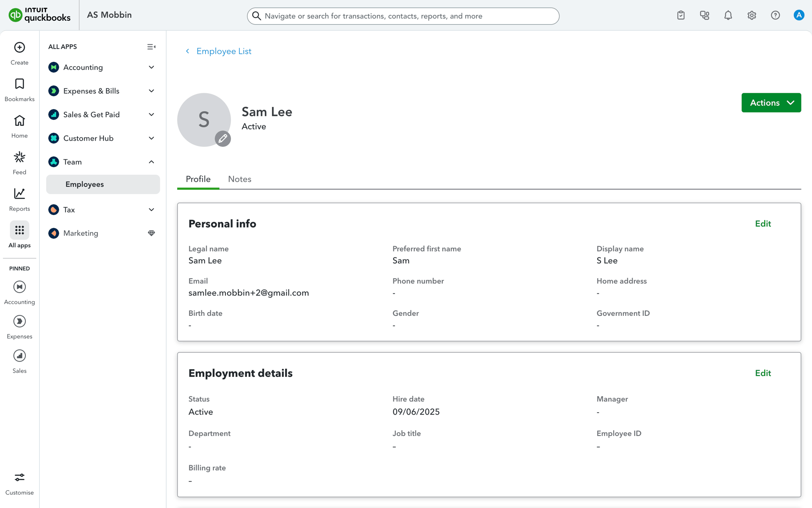Open Customise at the bottom of rail
This screenshot has height=508, width=812.
[x=19, y=483]
